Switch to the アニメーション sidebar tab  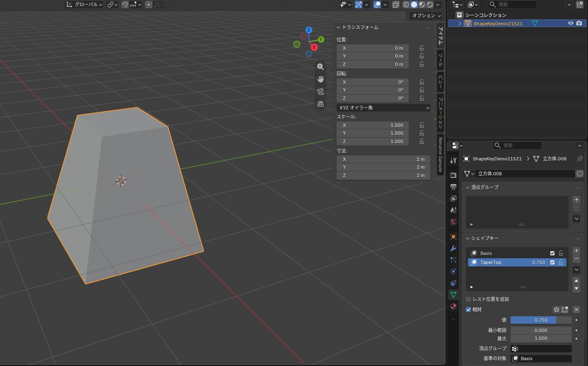[441, 113]
